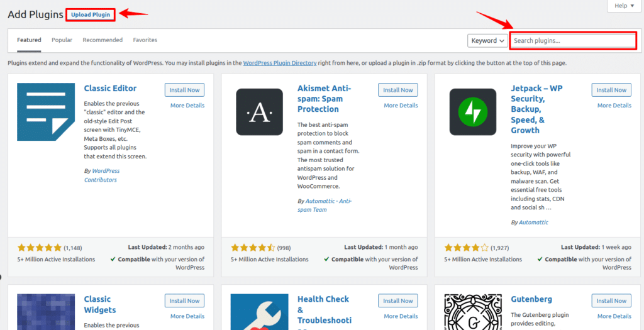Click the Search plugins input field
Screen dimensions: 644x330
[x=572, y=41]
